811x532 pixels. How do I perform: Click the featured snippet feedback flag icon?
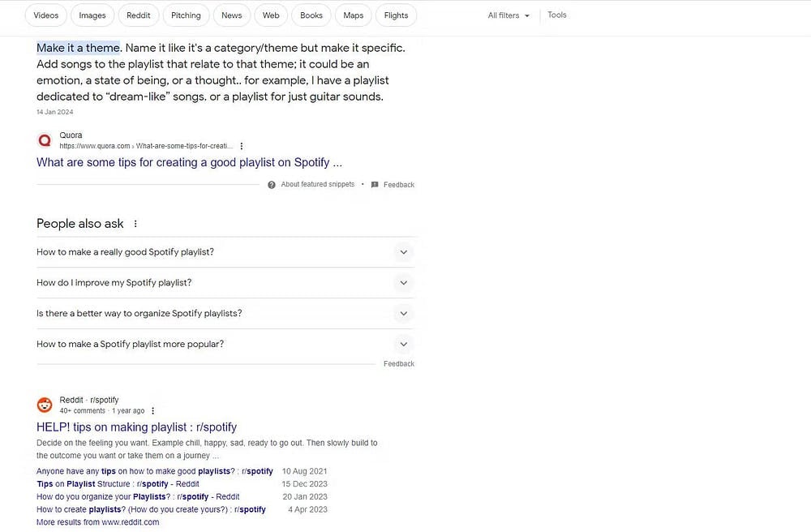(375, 185)
